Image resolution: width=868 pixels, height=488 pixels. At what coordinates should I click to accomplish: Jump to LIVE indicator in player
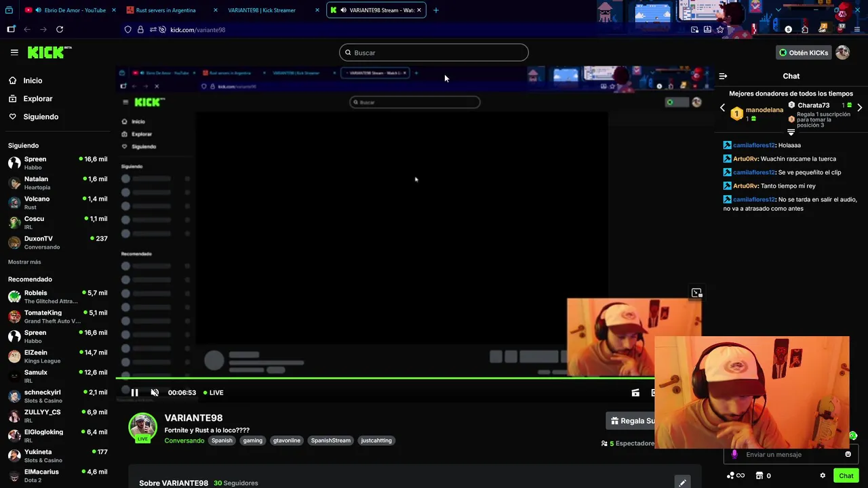[214, 392]
